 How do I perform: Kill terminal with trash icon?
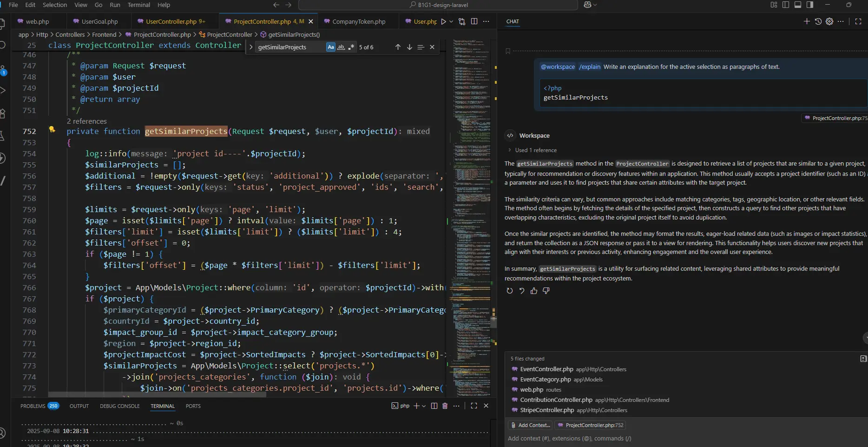(445, 406)
